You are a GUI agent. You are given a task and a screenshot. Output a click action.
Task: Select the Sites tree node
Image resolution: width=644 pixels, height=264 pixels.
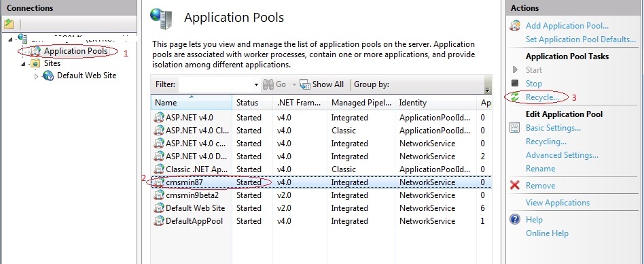tap(52, 63)
